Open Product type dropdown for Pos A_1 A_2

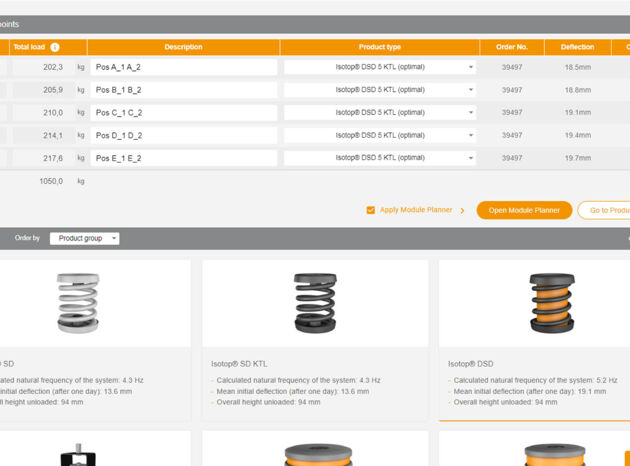point(379,67)
